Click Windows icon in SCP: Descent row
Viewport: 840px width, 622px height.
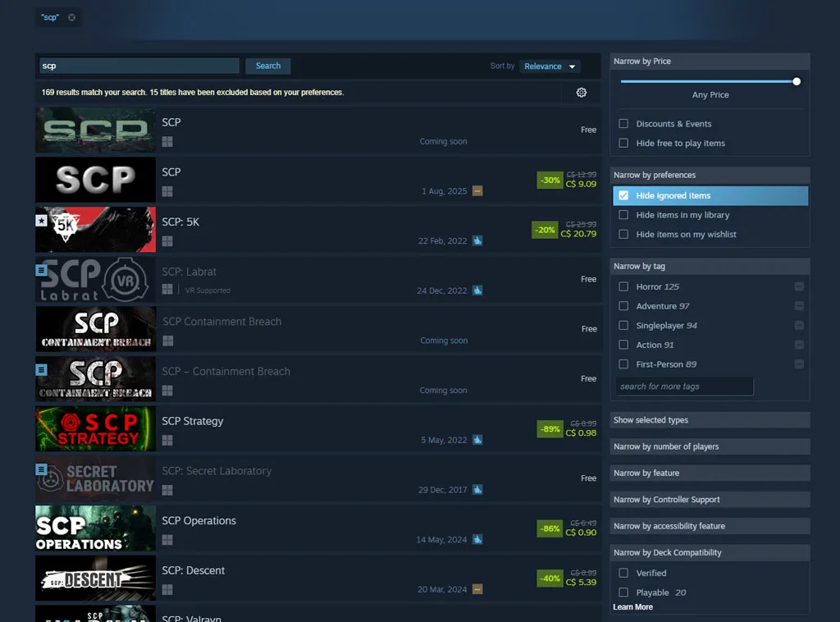tap(167, 590)
